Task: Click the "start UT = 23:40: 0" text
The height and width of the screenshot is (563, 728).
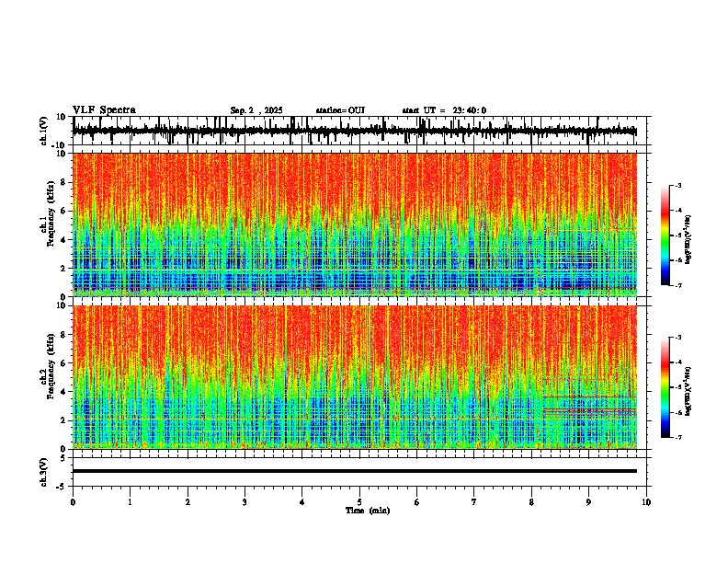Action: click(x=444, y=110)
